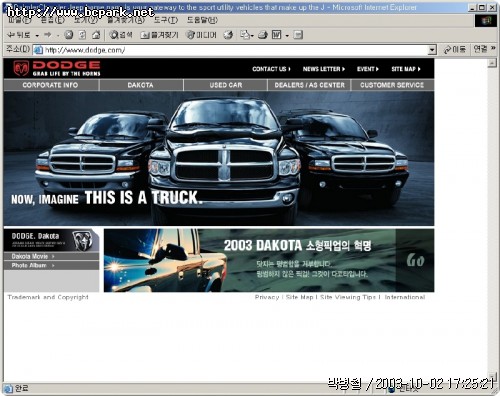
Task: Expand the Edit button dropdown arrow
Action: [287, 35]
